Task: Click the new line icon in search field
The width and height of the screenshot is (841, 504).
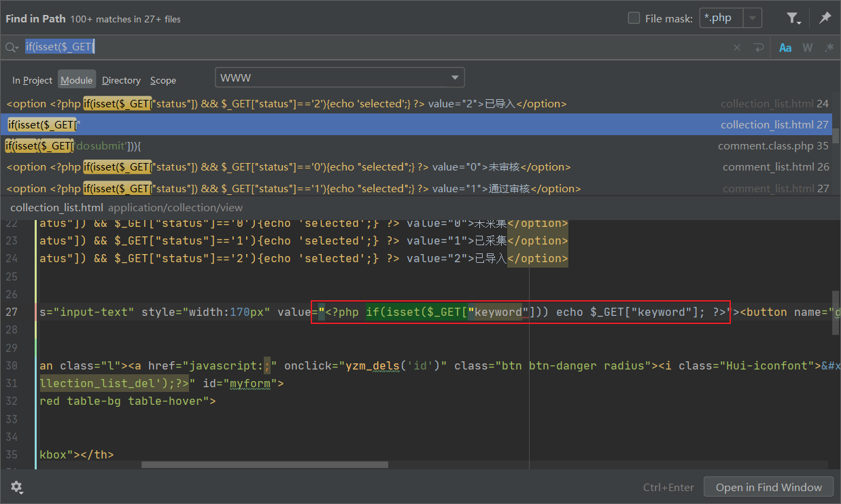Action: pos(759,48)
